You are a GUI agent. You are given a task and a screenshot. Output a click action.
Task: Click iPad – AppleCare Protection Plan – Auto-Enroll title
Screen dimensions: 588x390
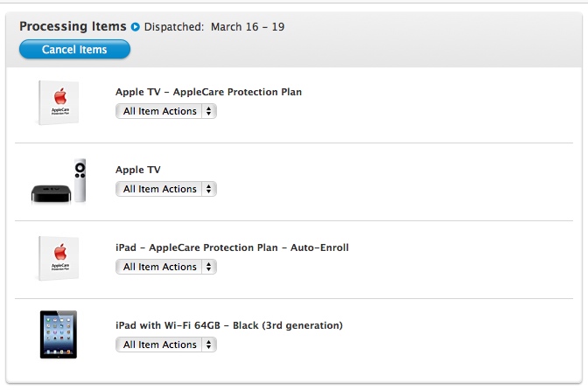[232, 248]
